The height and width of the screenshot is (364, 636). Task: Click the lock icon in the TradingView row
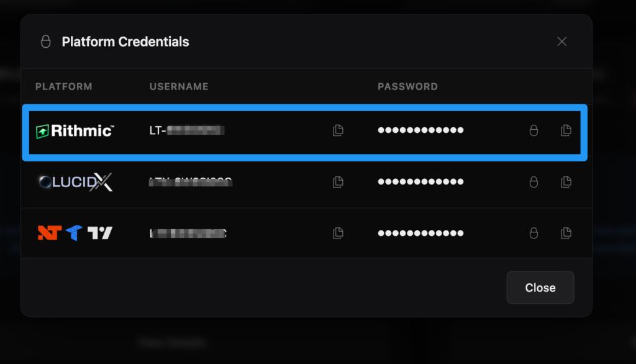(533, 233)
